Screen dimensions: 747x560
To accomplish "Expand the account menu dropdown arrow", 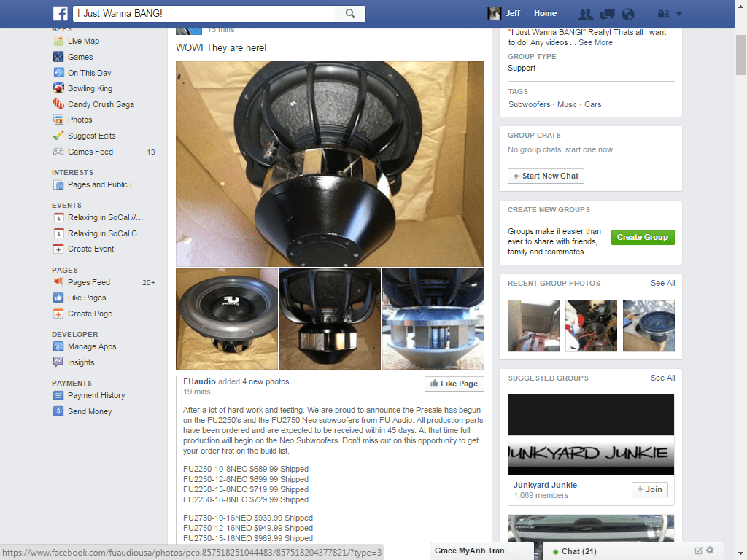I will click(x=679, y=14).
